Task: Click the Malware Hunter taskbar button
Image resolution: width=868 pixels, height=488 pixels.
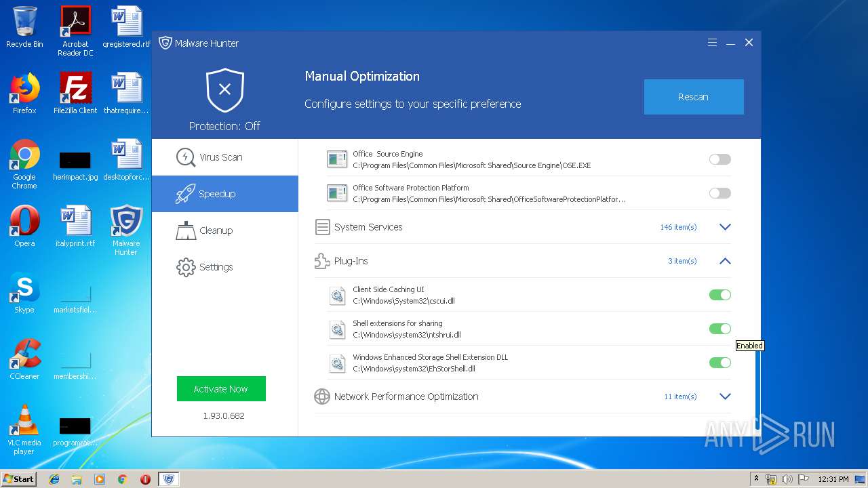Action: tap(168, 479)
